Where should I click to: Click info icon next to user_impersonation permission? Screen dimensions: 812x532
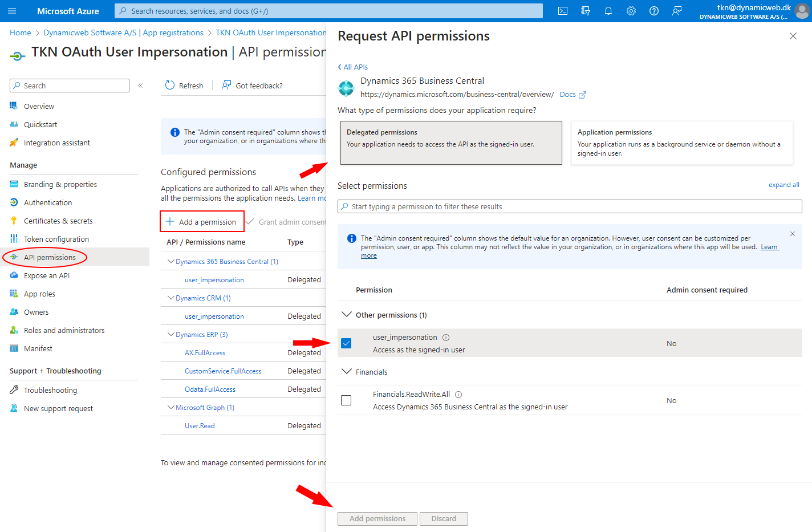446,338
